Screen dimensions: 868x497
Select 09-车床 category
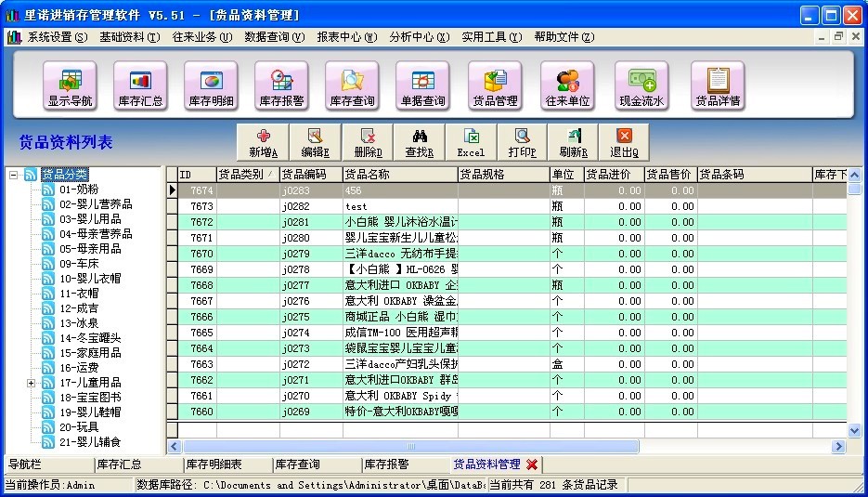pyautogui.click(x=79, y=264)
